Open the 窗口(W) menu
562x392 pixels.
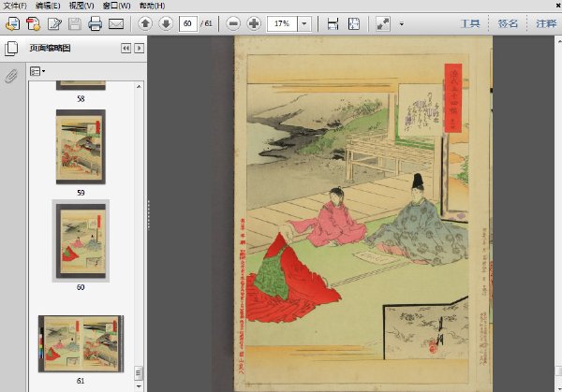[116, 6]
